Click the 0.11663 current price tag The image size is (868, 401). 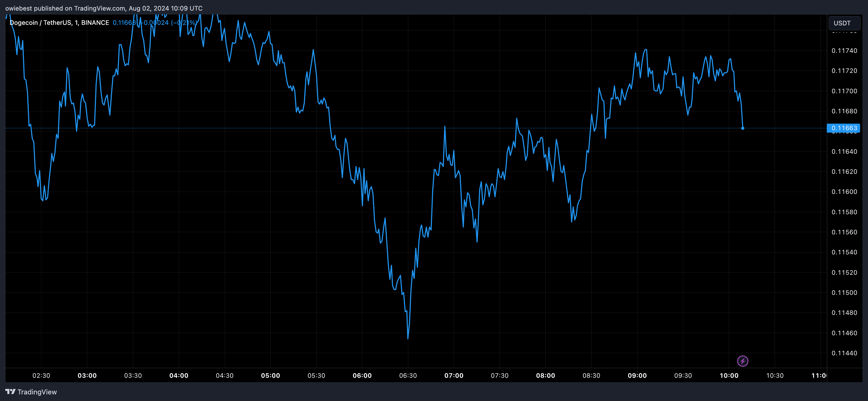[844, 128]
